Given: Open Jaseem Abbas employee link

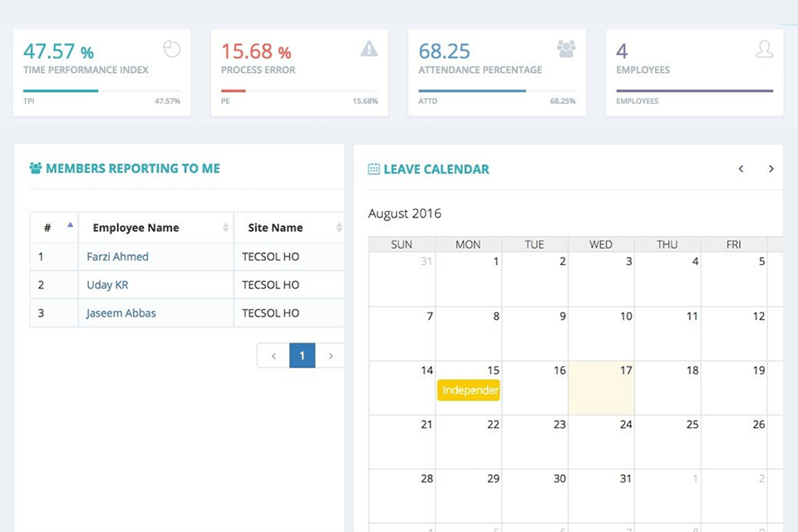Looking at the screenshot, I should 121,313.
